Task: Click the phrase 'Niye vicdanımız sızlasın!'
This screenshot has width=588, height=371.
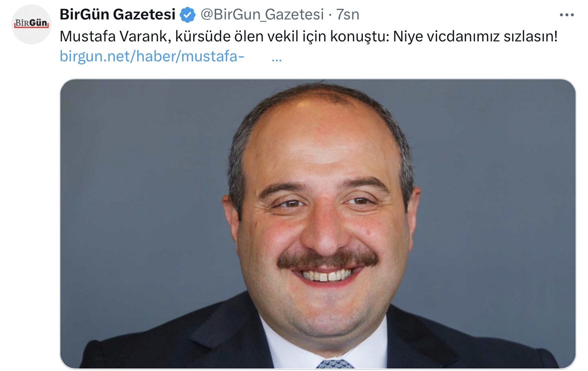Action: point(475,36)
